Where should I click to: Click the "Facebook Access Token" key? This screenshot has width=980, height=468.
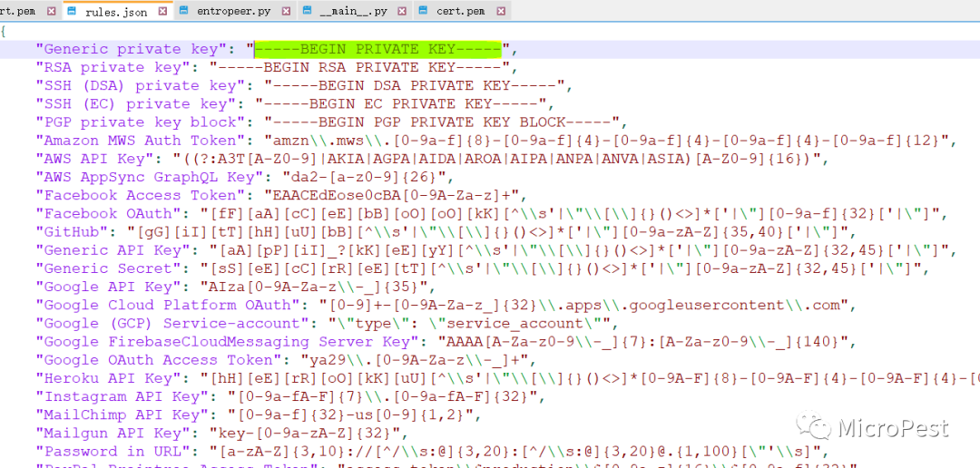click(x=140, y=196)
